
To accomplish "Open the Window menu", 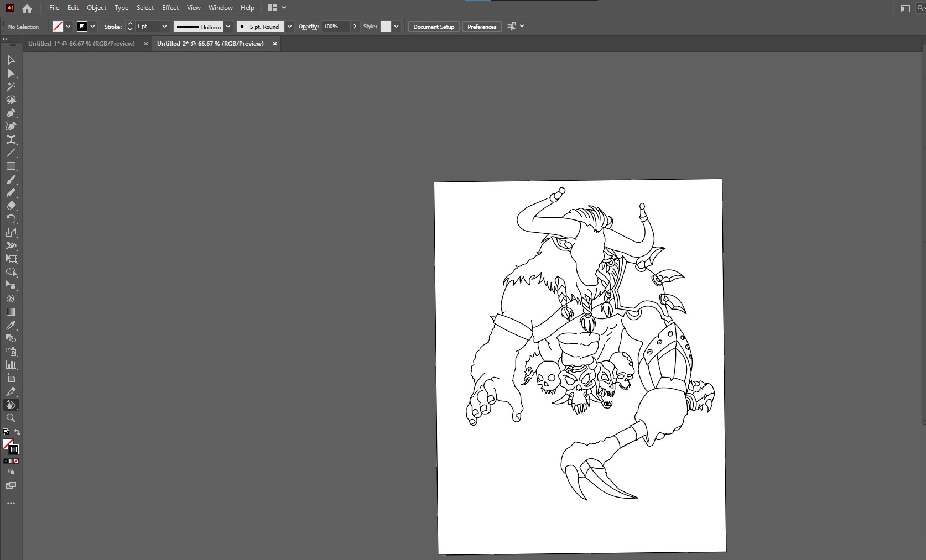I will pos(220,8).
